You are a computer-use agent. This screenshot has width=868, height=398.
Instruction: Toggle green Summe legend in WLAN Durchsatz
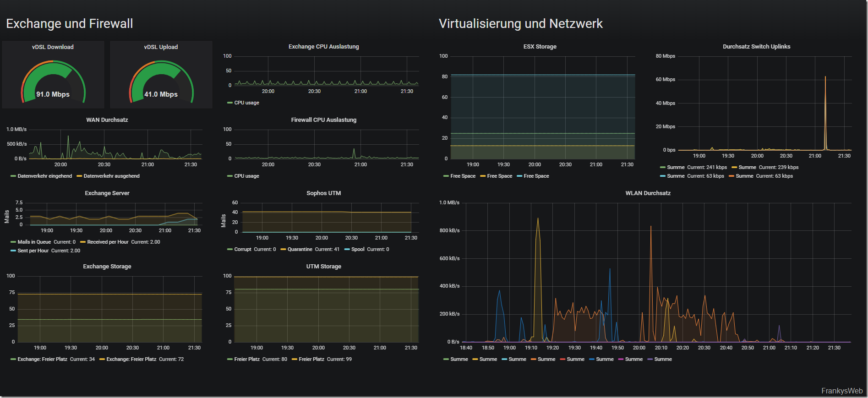[459, 359]
